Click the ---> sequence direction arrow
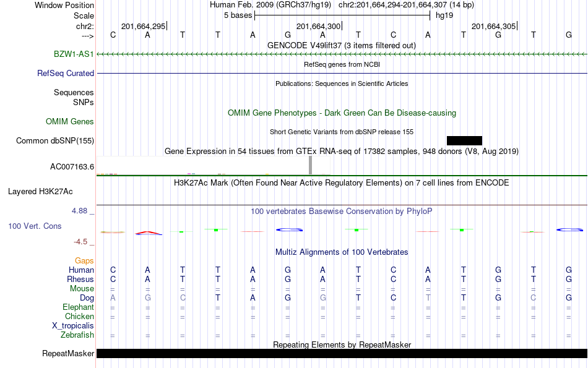The image size is (588, 368). [x=88, y=36]
